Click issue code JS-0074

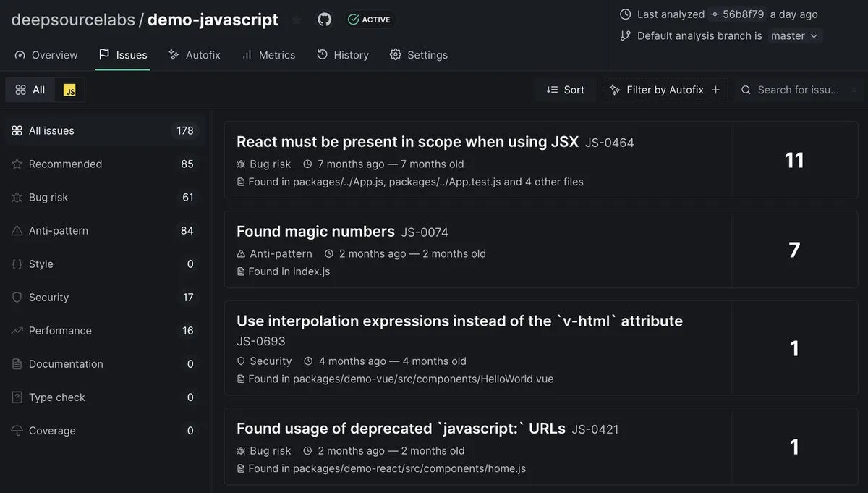[425, 232]
